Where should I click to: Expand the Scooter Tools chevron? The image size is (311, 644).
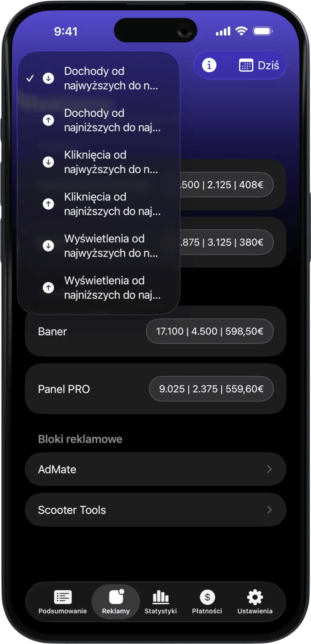pos(269,510)
